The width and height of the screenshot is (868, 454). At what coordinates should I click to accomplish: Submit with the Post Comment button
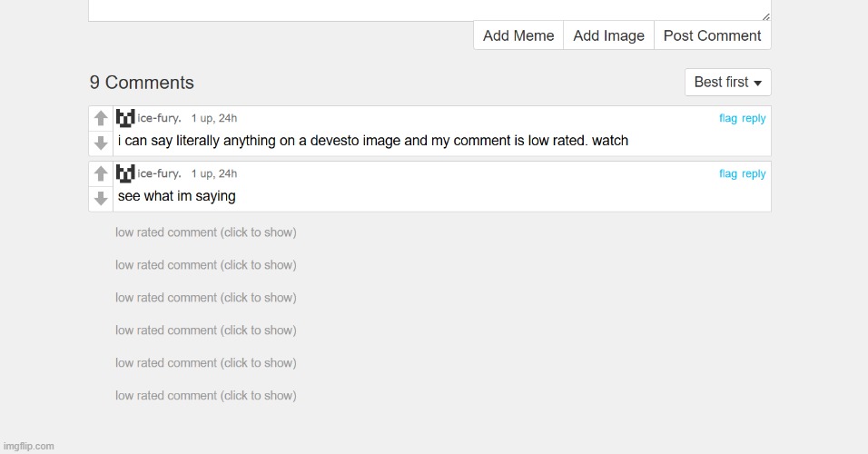pos(712,35)
